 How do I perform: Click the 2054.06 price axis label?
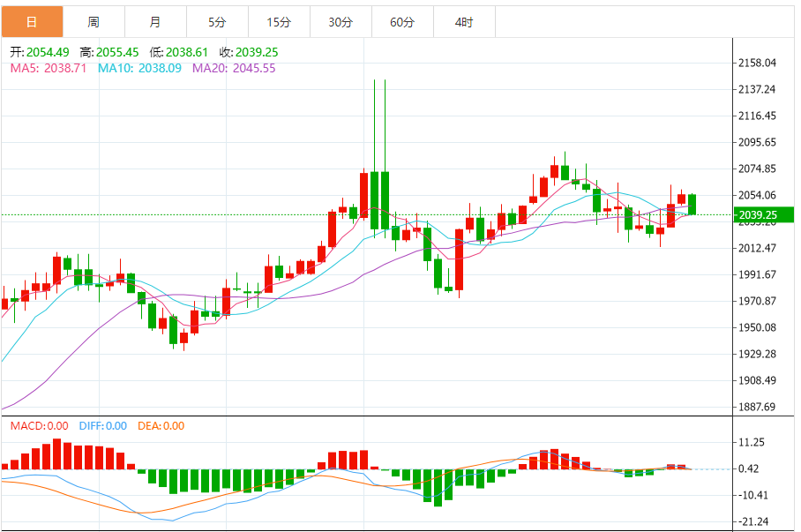coord(757,195)
